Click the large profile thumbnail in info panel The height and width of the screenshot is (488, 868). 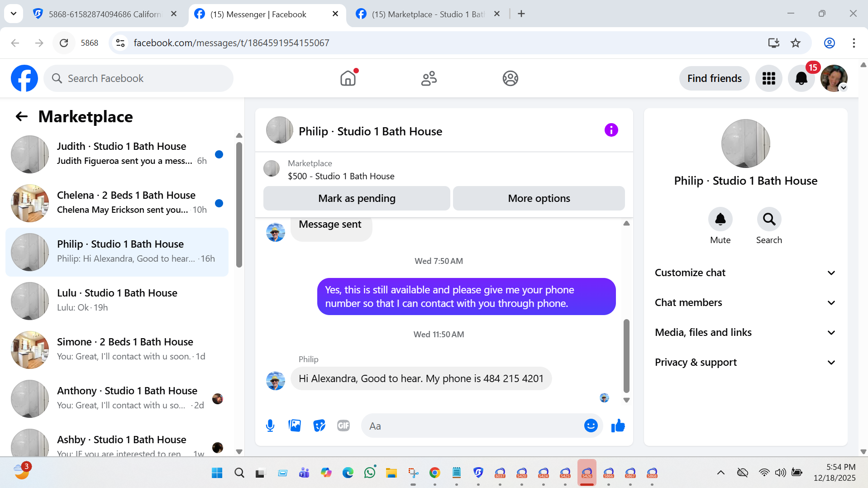coord(745,144)
